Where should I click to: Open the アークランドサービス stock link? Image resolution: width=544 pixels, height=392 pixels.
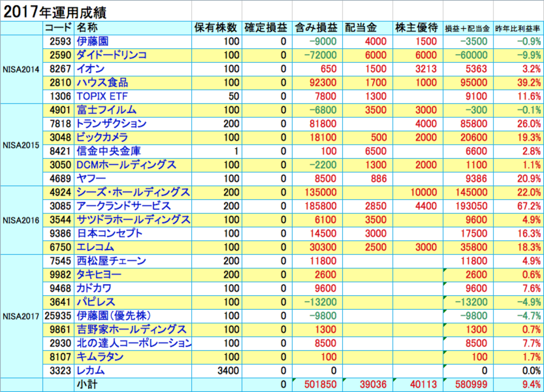coord(123,206)
